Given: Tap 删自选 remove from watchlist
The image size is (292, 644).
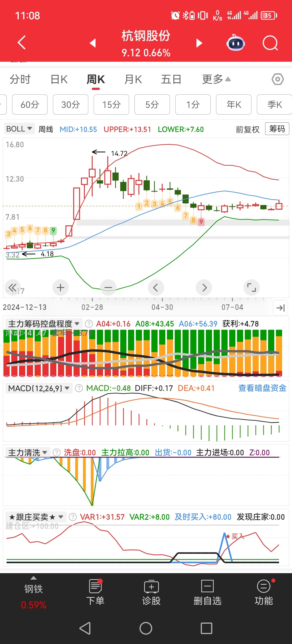Looking at the screenshot, I should (x=207, y=592).
